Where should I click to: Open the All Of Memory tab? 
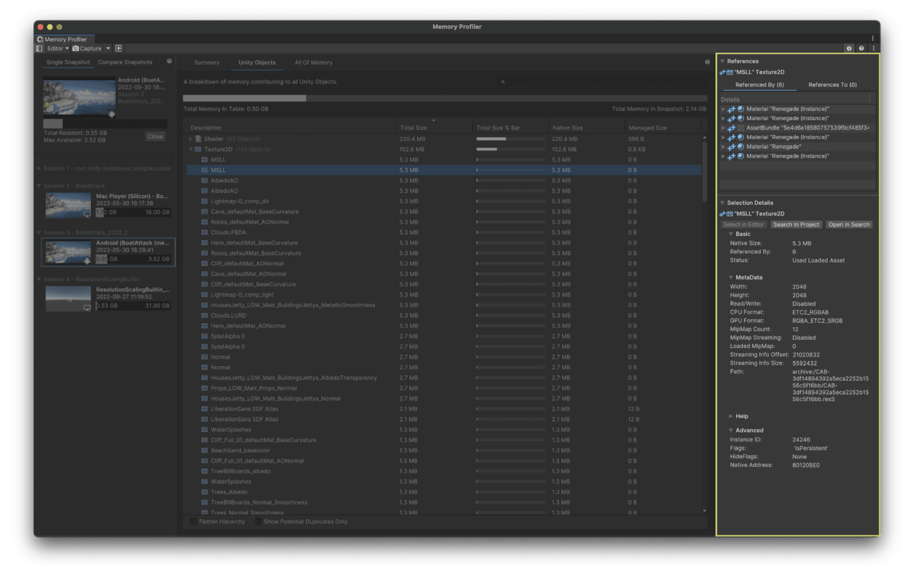[x=314, y=63]
